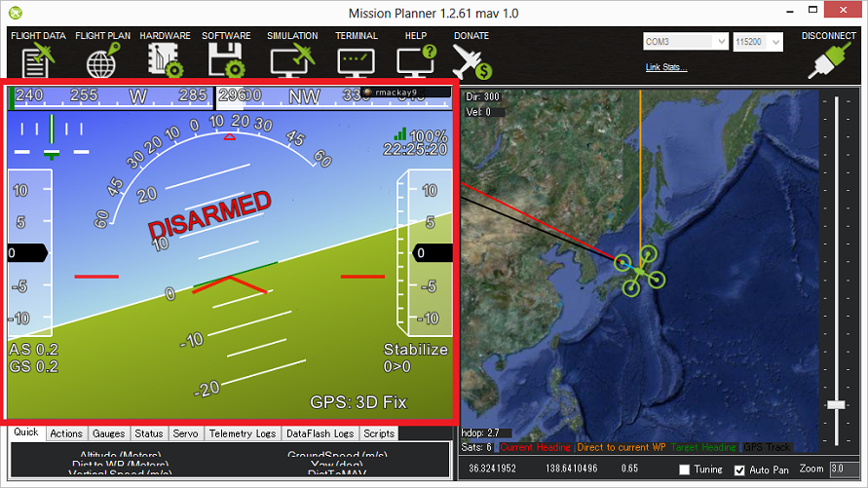Click the 100% battery readout
This screenshot has height=488, width=868.
428,136
